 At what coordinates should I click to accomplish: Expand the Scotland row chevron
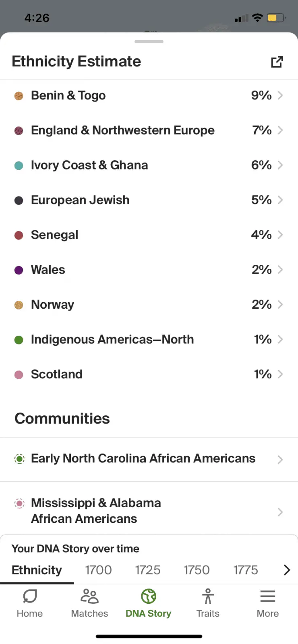pos(280,374)
